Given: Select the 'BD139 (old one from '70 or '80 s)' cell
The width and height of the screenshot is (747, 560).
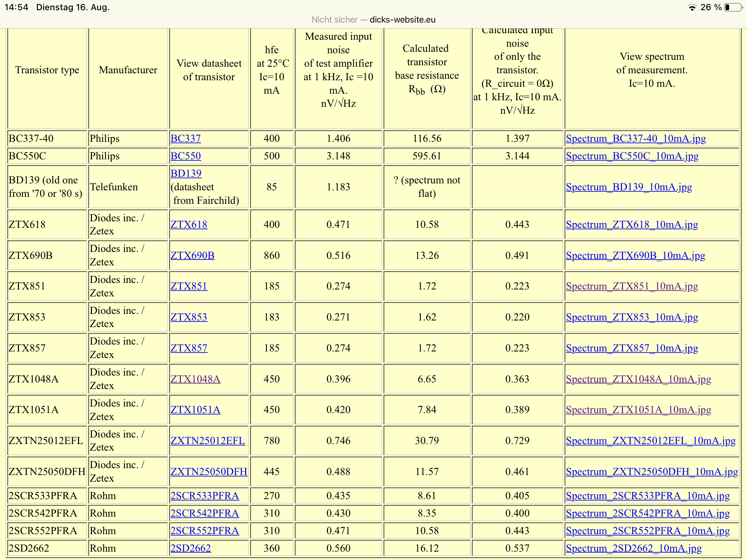Looking at the screenshot, I should [x=47, y=187].
